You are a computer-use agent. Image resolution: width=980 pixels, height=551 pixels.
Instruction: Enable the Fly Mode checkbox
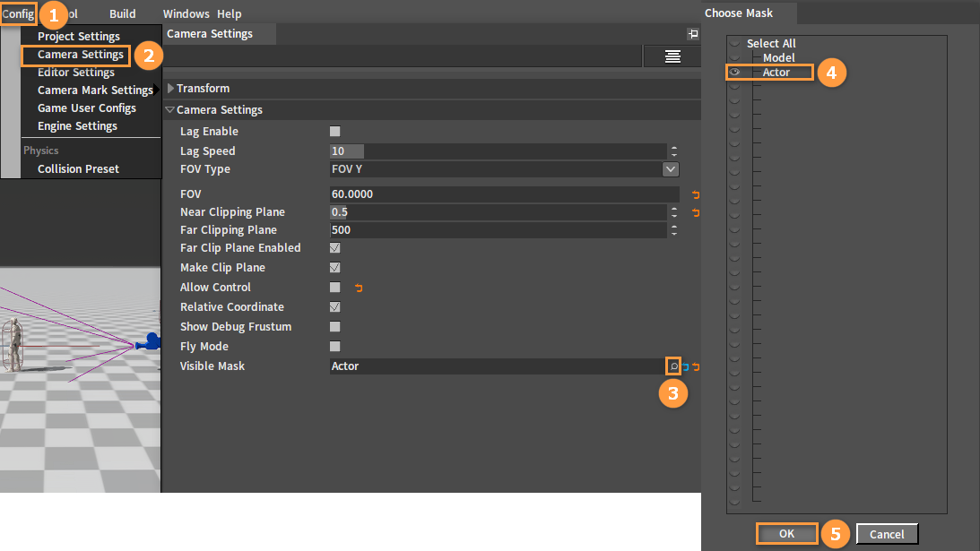click(x=335, y=347)
